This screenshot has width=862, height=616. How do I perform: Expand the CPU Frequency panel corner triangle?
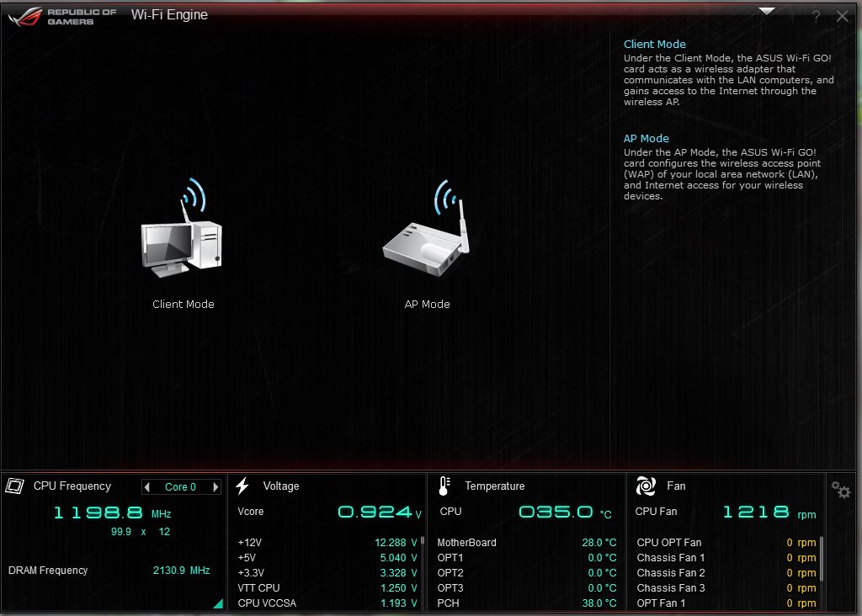point(218,603)
